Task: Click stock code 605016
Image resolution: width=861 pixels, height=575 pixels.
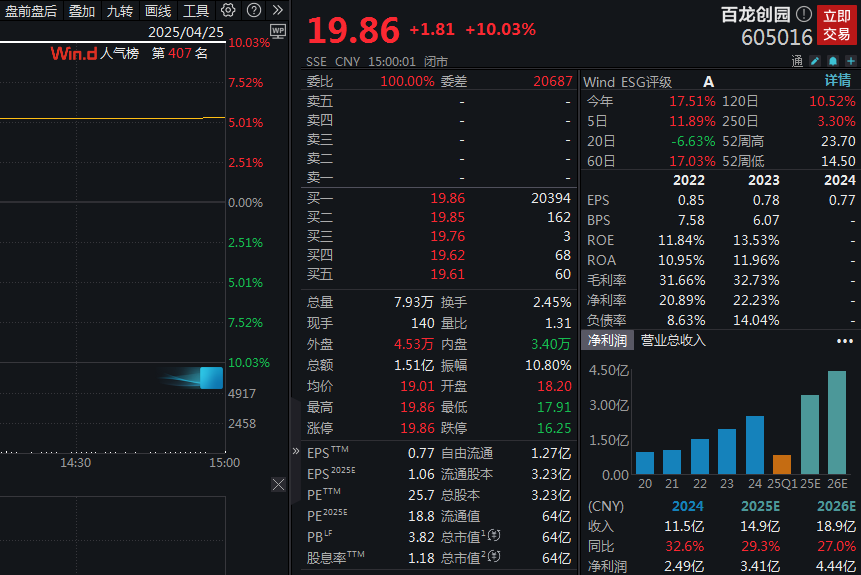Action: (776, 37)
